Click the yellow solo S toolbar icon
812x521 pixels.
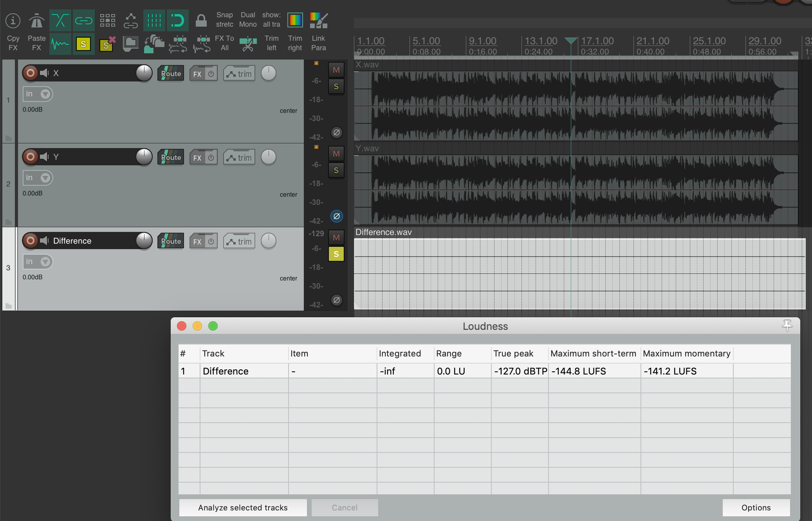tap(83, 44)
